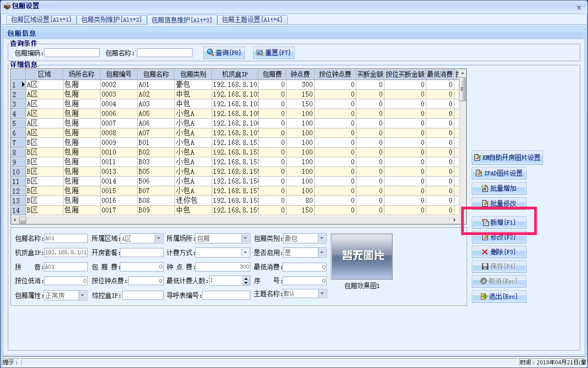The width and height of the screenshot is (588, 368).
Task: Open IPAD图片设置
Action: pos(499,173)
